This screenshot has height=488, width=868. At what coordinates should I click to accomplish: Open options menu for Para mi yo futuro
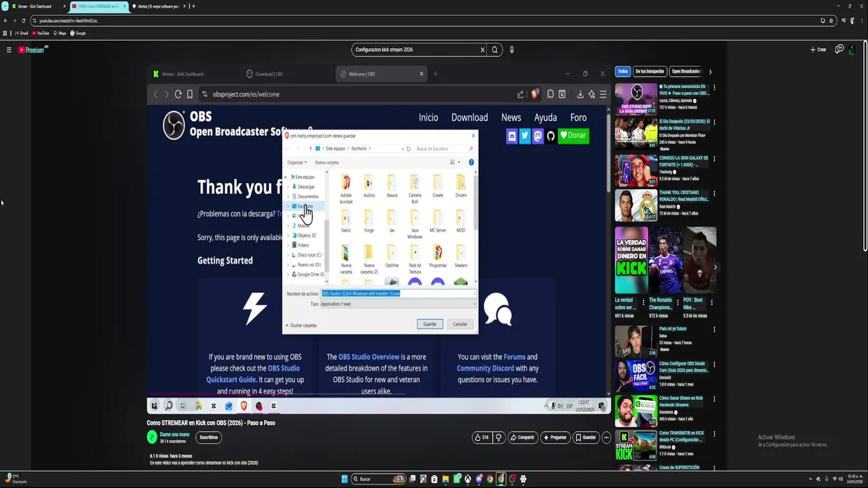714,329
